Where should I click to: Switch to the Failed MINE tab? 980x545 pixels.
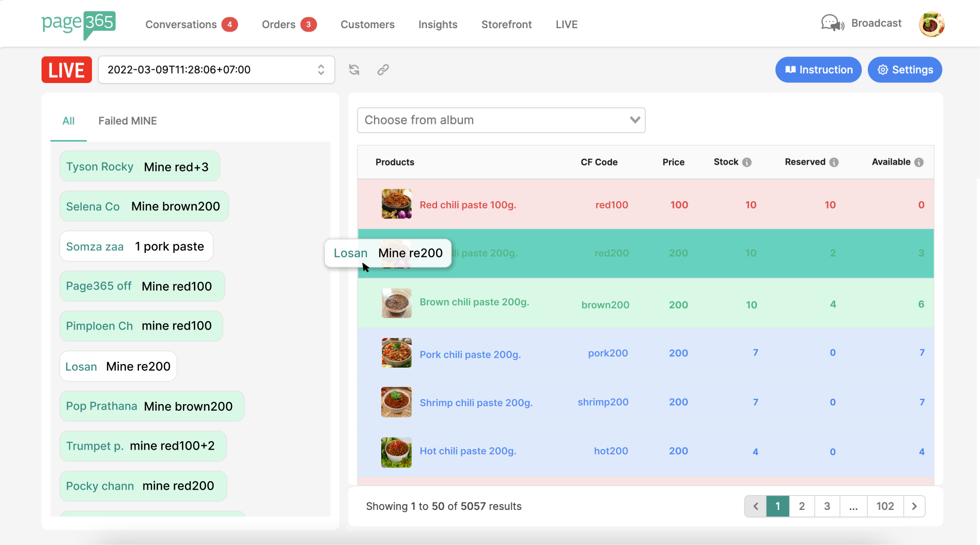pos(128,121)
